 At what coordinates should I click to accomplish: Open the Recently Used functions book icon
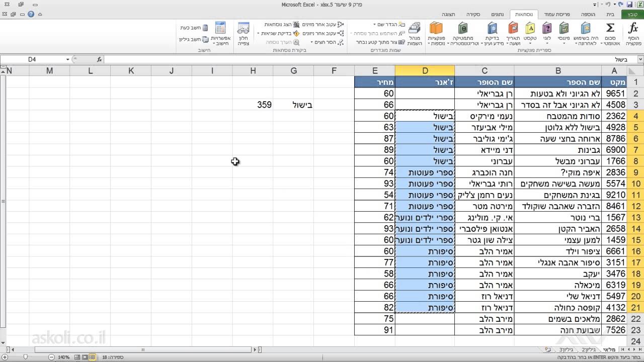tap(586, 28)
